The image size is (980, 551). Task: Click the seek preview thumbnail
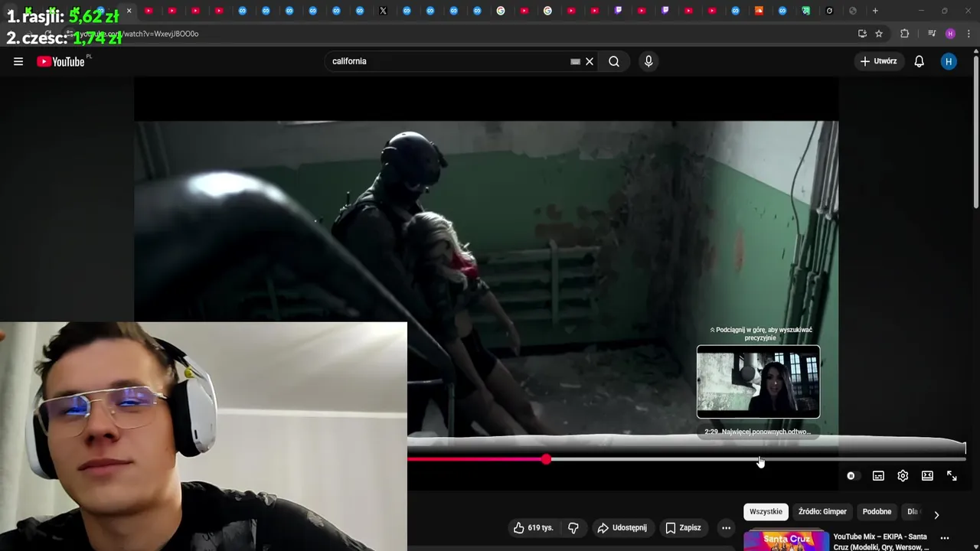click(x=758, y=382)
